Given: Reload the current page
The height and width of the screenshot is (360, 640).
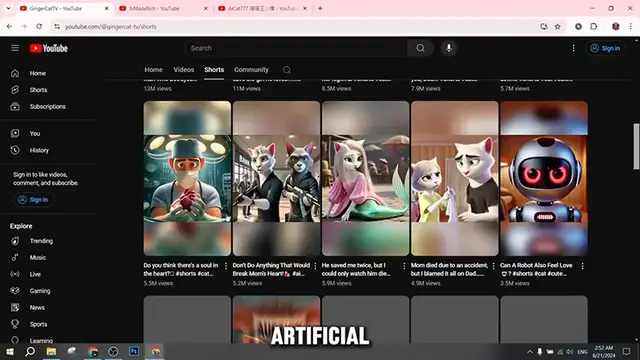Looking at the screenshot, I should [39, 27].
